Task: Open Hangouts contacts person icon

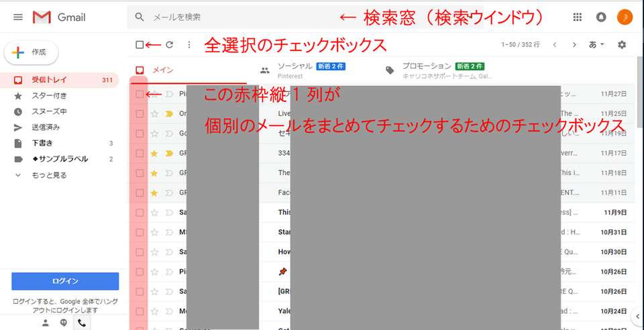Action: tap(46, 323)
